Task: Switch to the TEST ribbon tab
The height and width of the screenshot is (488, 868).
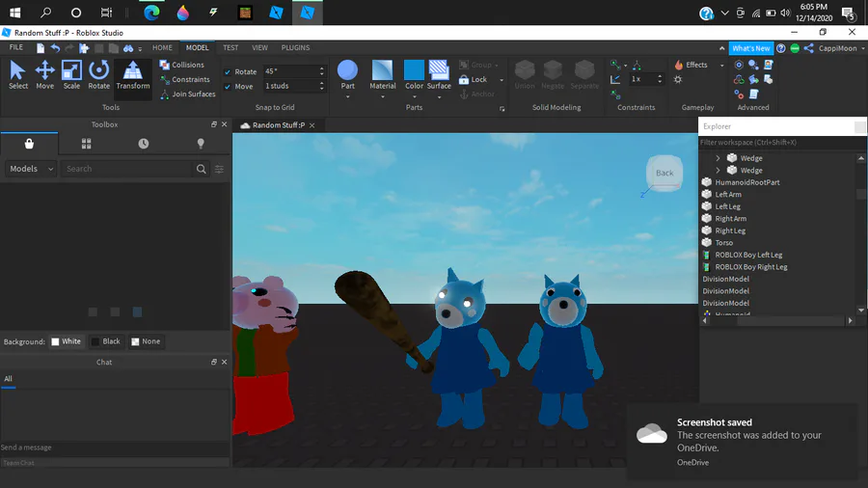Action: coord(231,47)
